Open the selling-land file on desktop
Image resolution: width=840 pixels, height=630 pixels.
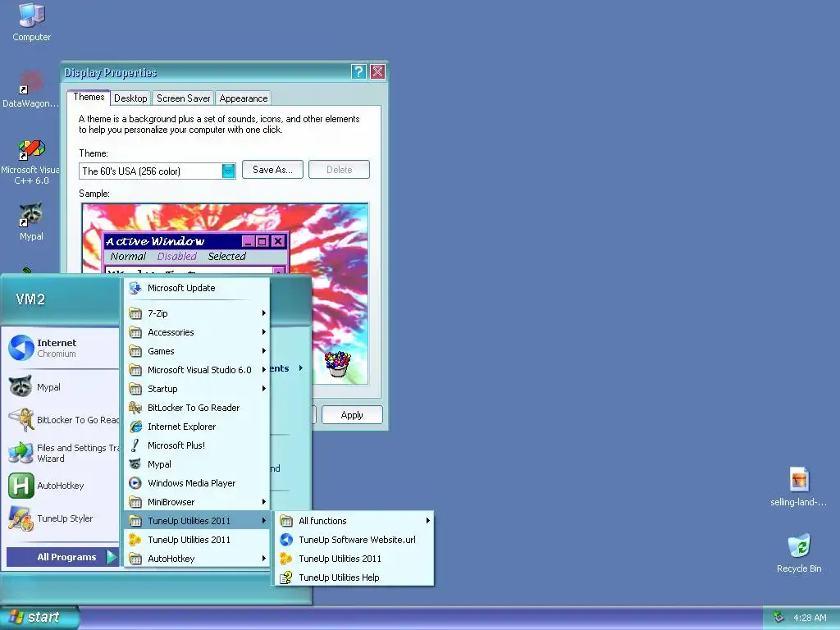[798, 486]
